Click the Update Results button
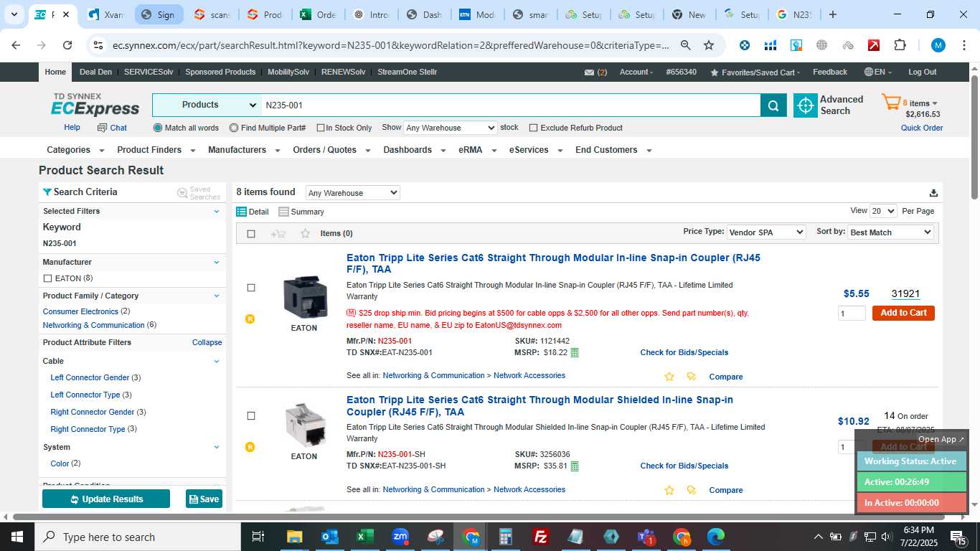 [106, 499]
